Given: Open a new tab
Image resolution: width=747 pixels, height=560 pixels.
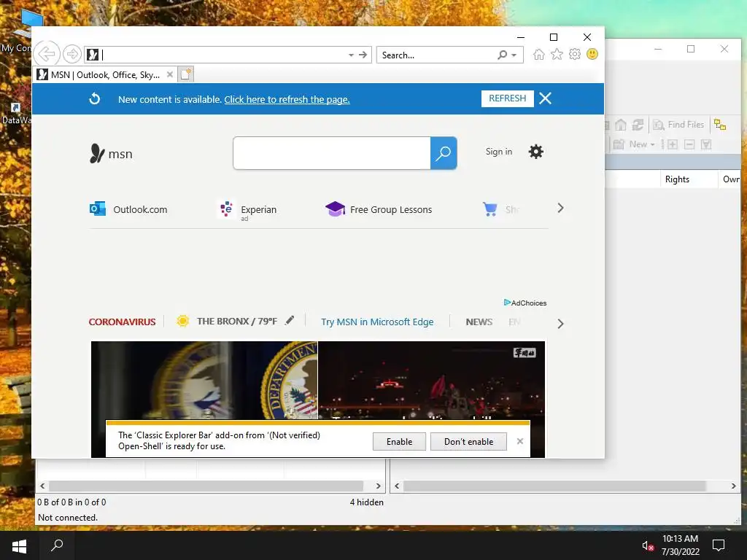Looking at the screenshot, I should [x=186, y=74].
